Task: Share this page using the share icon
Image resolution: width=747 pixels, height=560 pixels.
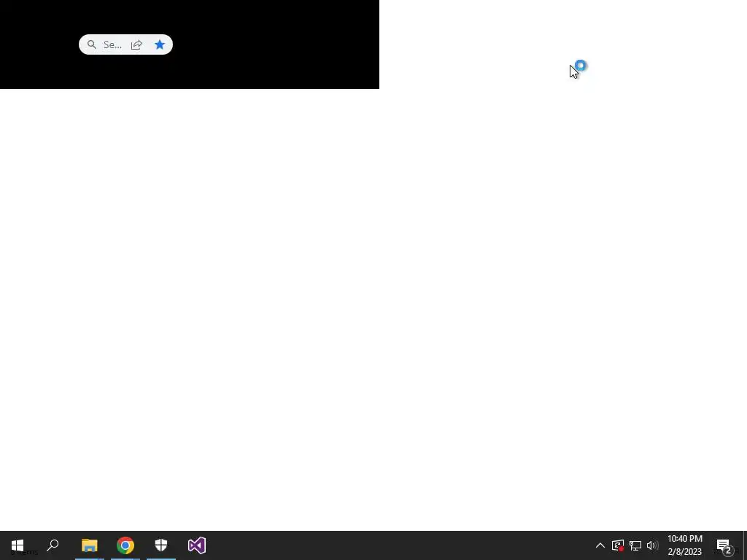Action: click(136, 44)
